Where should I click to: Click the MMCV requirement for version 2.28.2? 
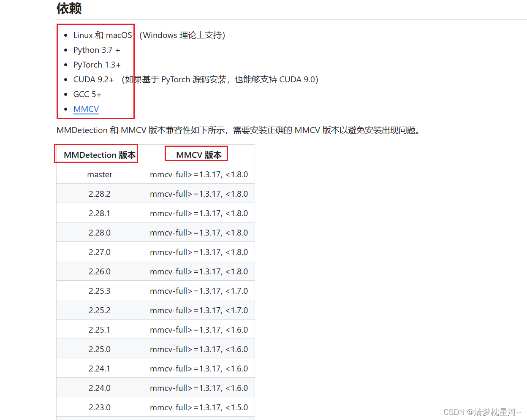pos(199,194)
